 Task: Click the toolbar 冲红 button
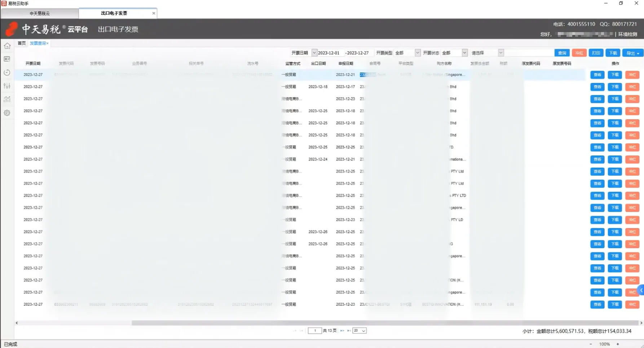coord(579,53)
